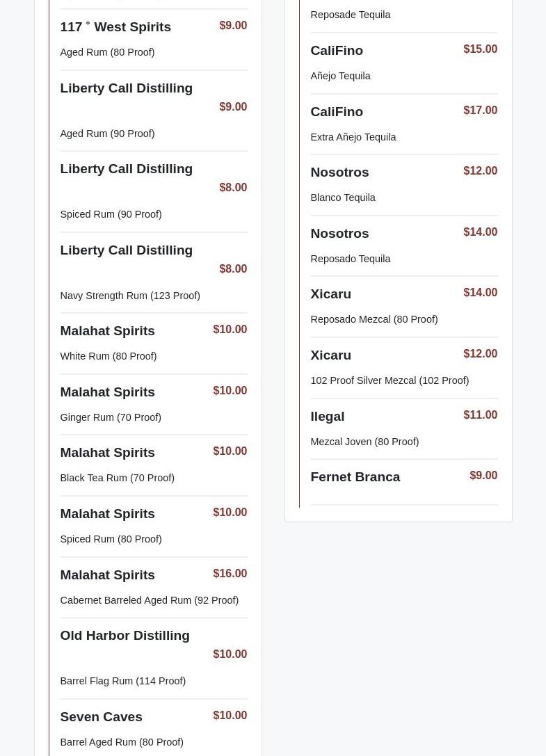Click the Ilegal mezcal heading

[327, 417]
